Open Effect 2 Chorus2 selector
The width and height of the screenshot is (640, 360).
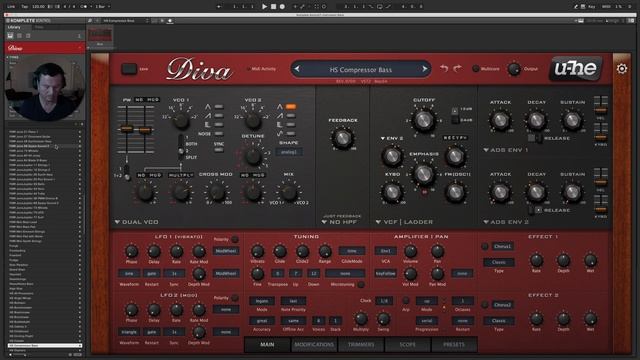502,305
